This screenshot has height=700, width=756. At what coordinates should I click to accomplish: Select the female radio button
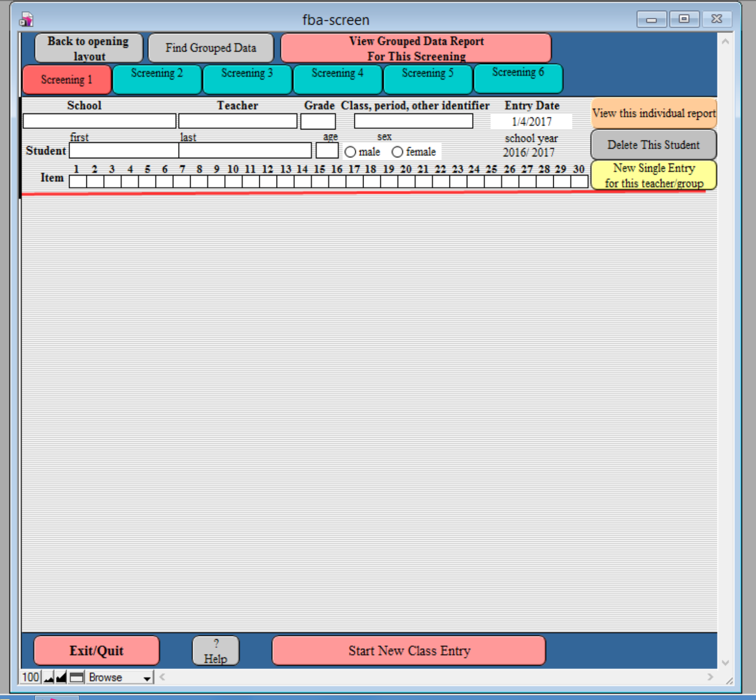click(397, 152)
